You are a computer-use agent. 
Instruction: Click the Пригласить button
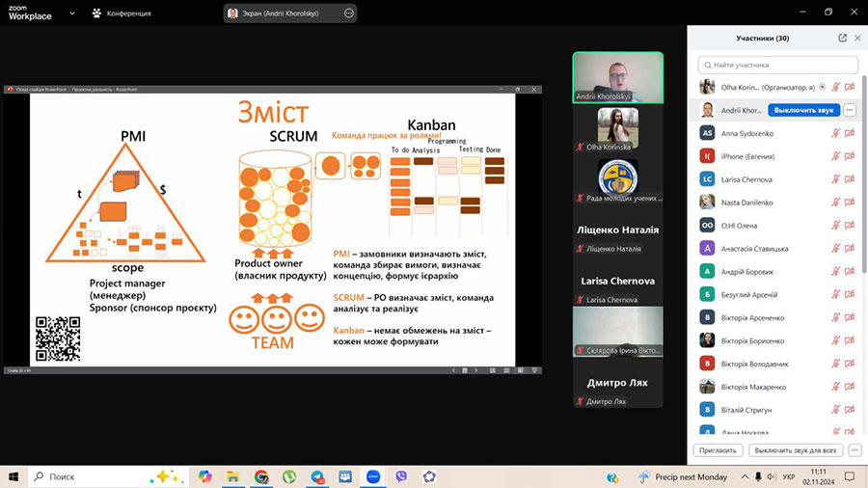pyautogui.click(x=718, y=450)
